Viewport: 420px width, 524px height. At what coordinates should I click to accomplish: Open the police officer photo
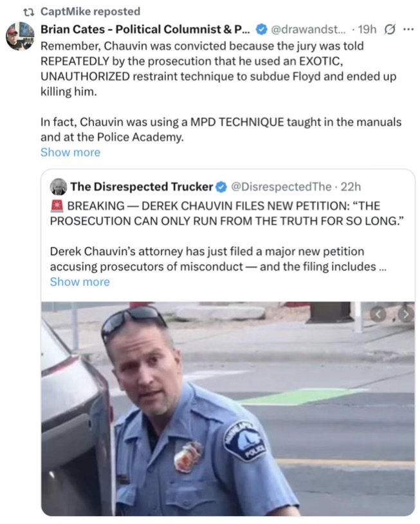228,409
